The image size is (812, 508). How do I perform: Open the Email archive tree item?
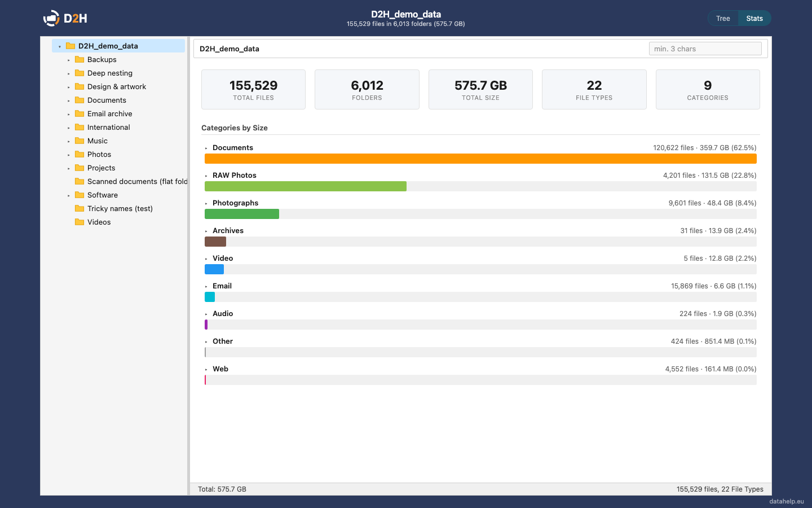click(109, 113)
